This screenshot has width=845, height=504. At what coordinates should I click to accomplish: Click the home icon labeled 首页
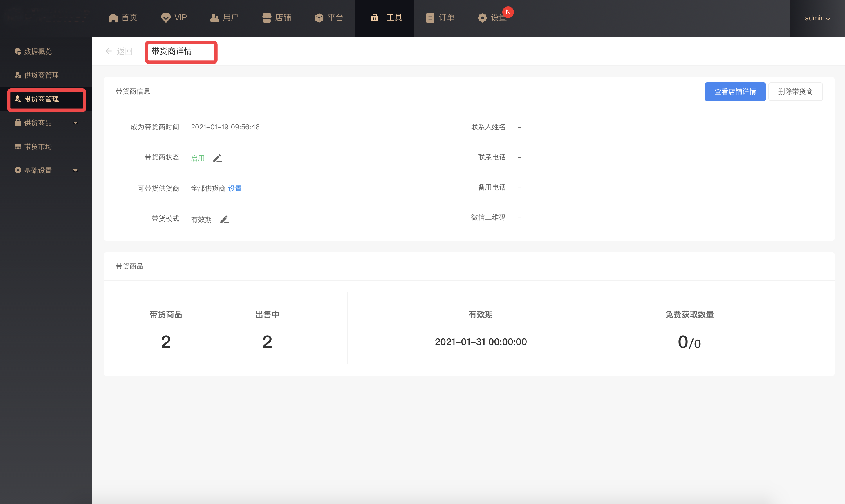113,18
